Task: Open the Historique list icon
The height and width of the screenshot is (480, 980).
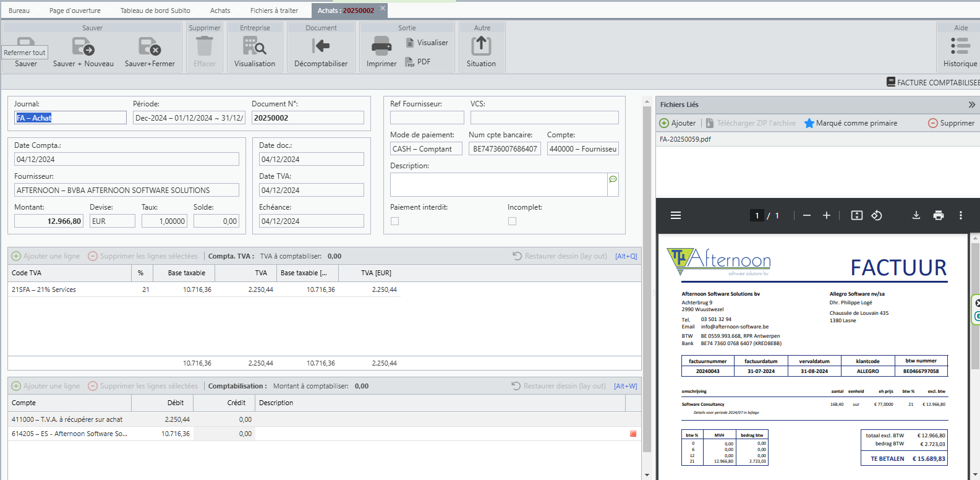Action: 960,46
